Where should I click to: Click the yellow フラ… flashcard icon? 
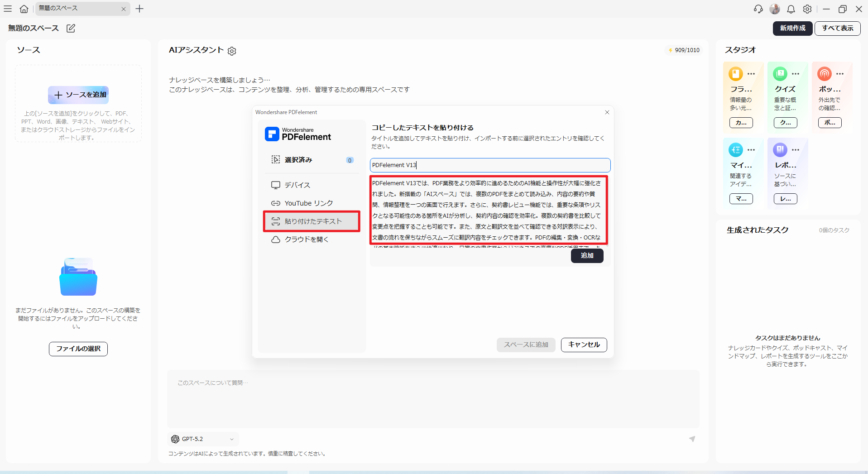736,74
